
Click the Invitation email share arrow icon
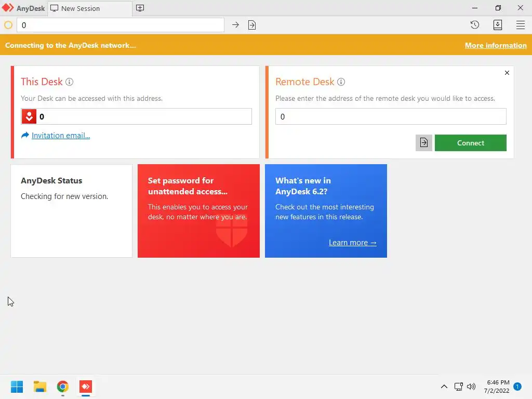[25, 136]
